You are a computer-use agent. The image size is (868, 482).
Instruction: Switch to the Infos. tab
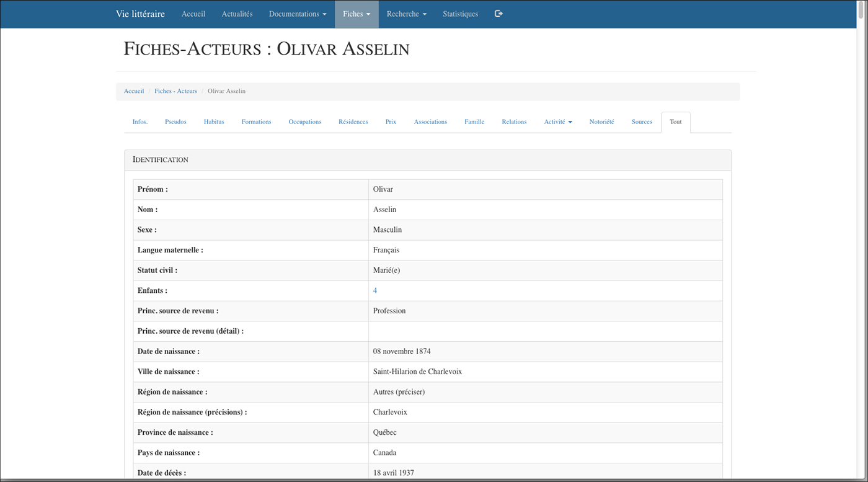point(140,122)
